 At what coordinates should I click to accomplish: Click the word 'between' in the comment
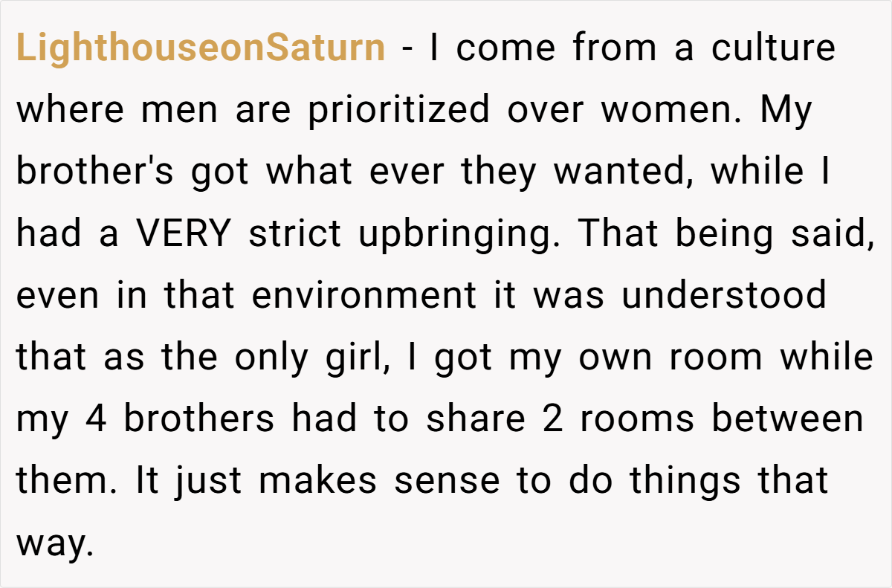788,419
